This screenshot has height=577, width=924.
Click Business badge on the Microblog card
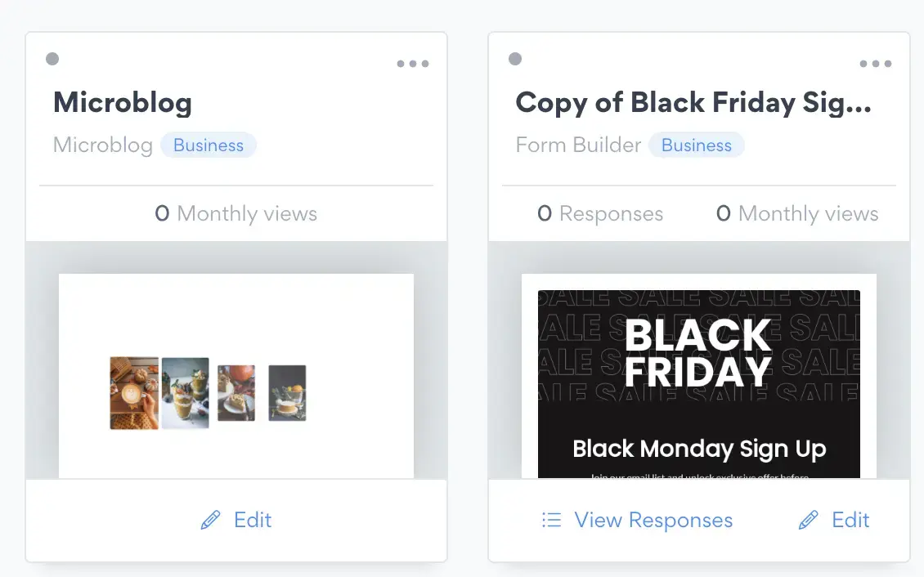(209, 145)
